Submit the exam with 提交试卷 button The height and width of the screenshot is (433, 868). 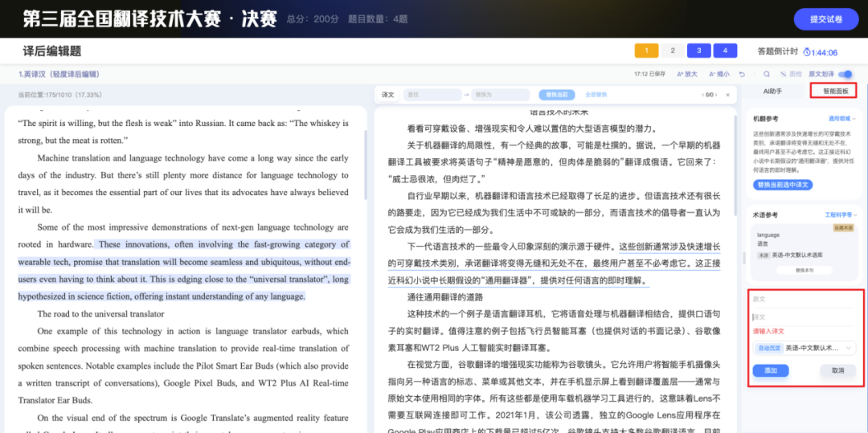(826, 19)
